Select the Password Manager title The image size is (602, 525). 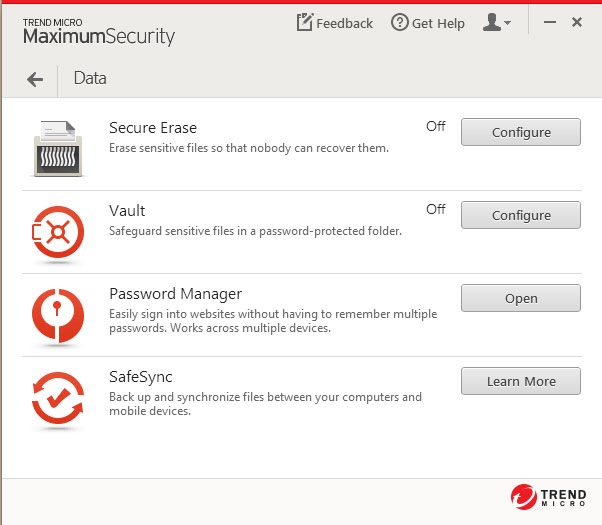[175, 294]
